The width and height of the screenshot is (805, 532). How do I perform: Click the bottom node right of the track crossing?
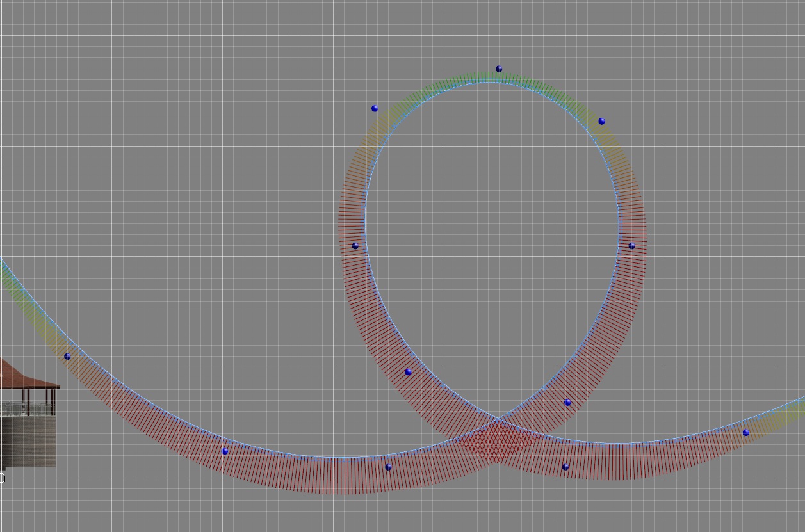pyautogui.click(x=565, y=467)
